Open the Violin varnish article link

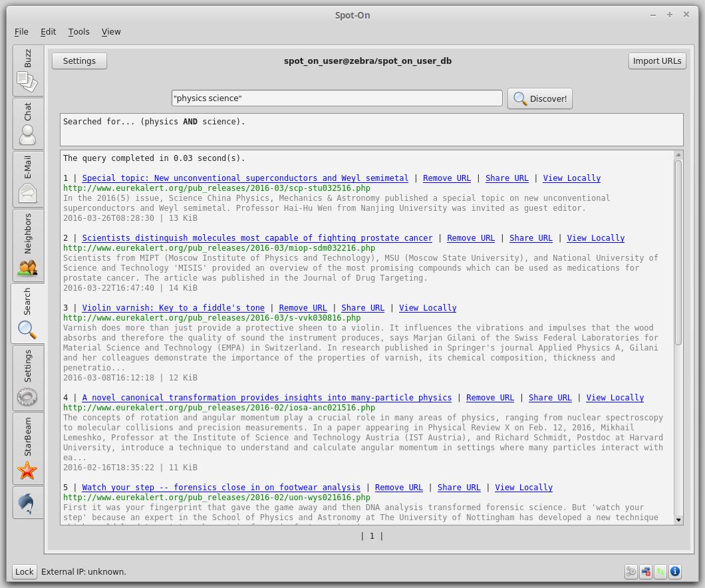point(173,308)
